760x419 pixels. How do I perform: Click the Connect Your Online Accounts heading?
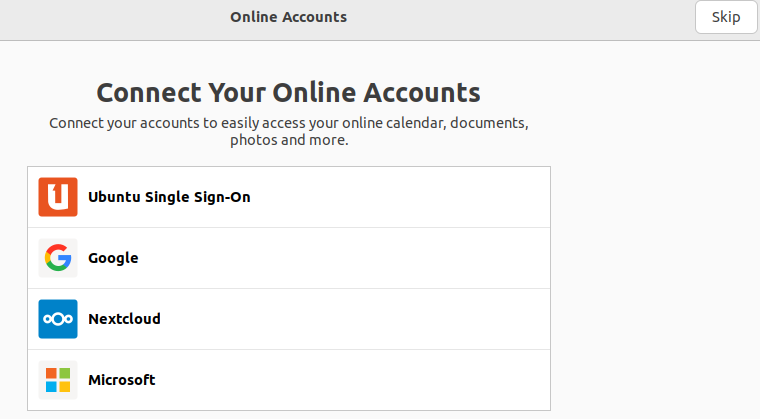(x=288, y=92)
